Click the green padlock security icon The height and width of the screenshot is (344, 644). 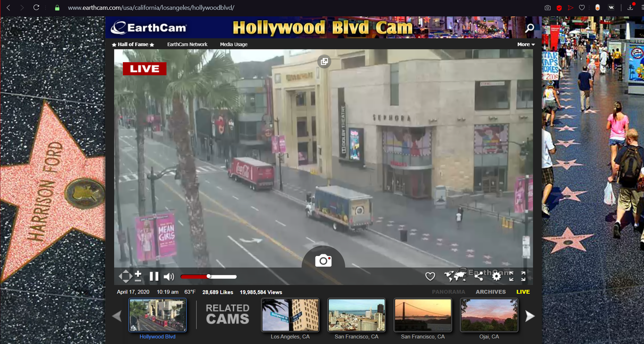[x=56, y=8]
